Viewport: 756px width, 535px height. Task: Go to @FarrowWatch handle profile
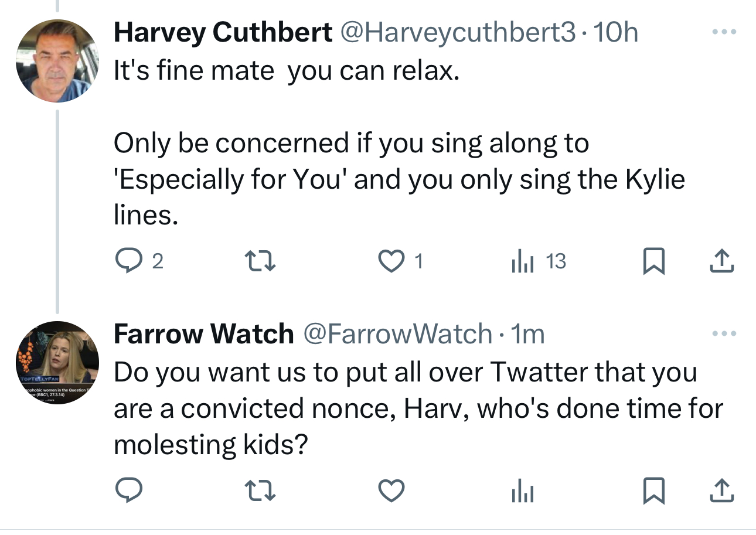397,334
